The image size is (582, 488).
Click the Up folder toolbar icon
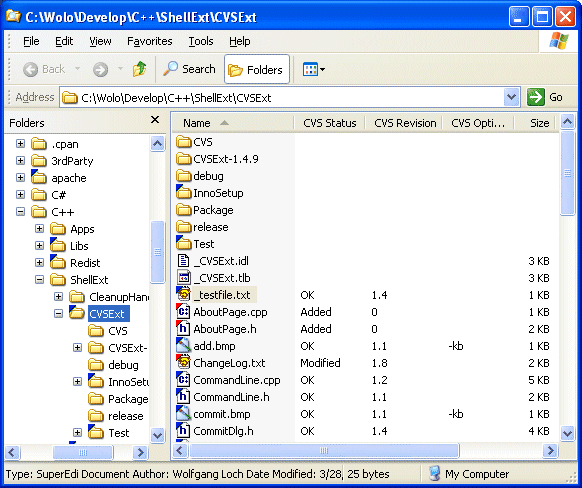[140, 69]
